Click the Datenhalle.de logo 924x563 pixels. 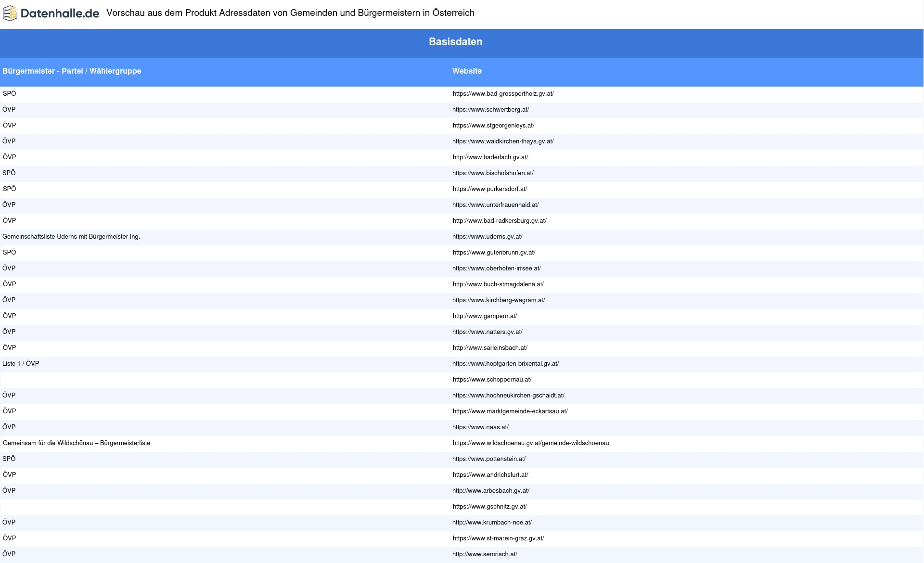tap(51, 13)
